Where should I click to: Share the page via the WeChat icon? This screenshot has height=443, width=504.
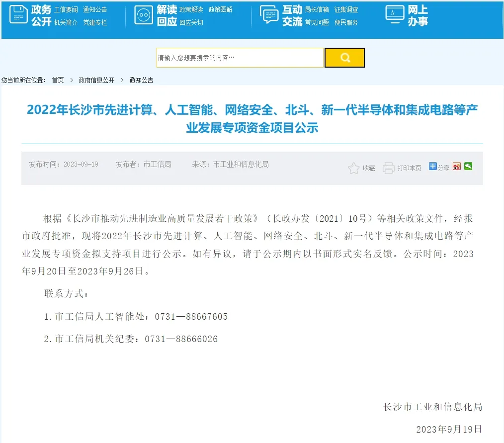pos(468,167)
